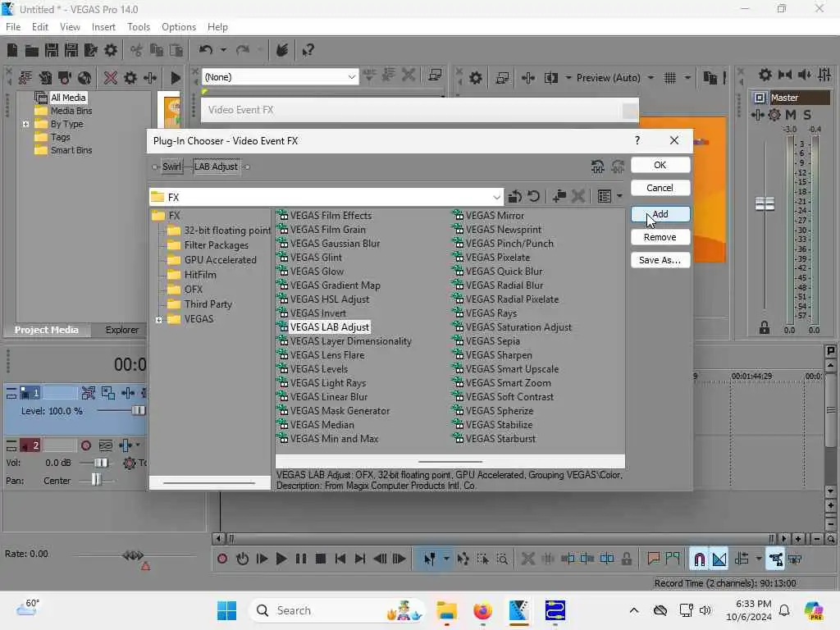Open the Edit menu
The width and height of the screenshot is (840, 630).
(39, 27)
